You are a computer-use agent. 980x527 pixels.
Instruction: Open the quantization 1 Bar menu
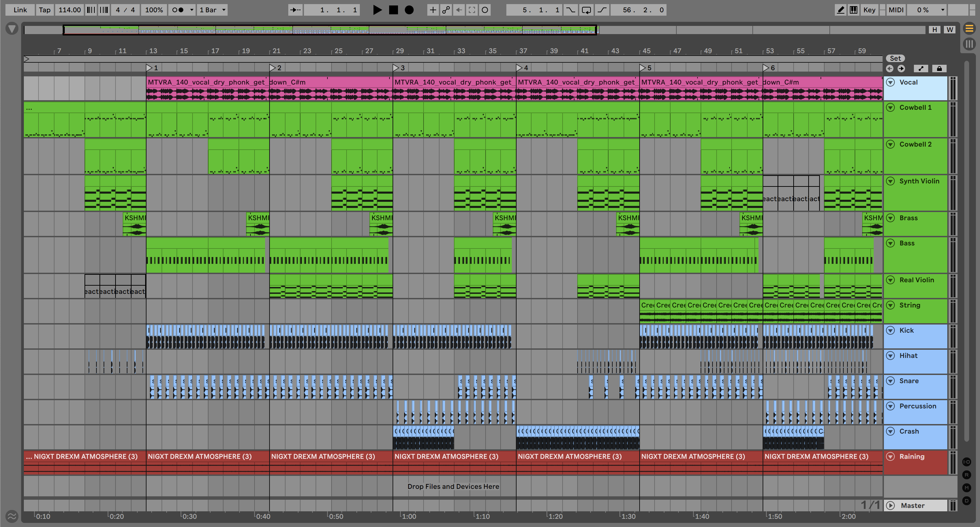(x=212, y=10)
